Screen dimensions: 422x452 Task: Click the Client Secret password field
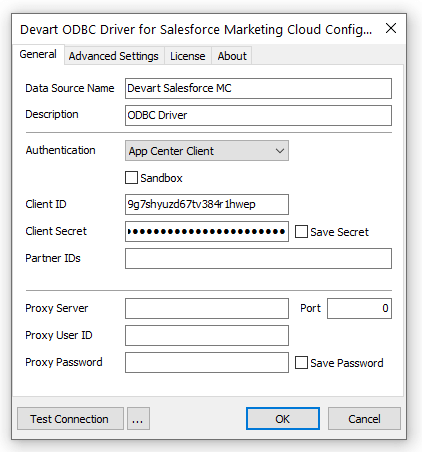point(207,231)
